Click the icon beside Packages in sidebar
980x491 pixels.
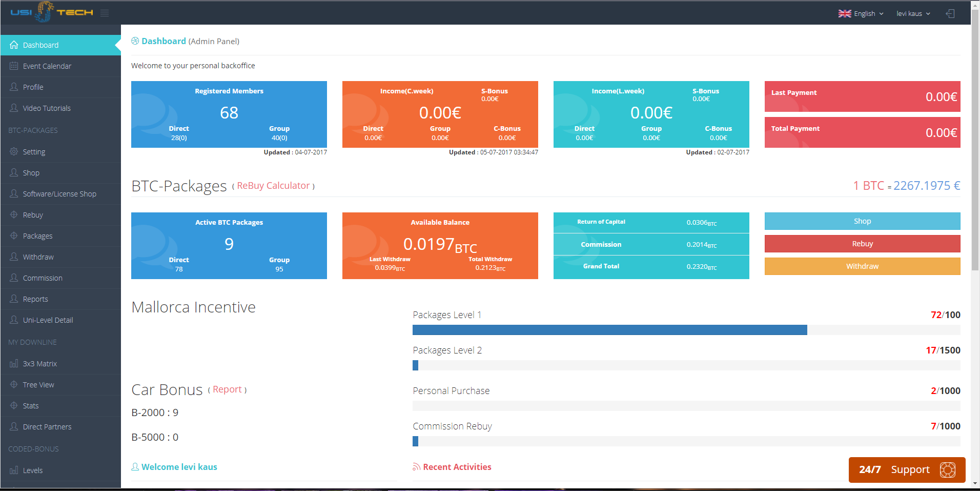(x=14, y=235)
